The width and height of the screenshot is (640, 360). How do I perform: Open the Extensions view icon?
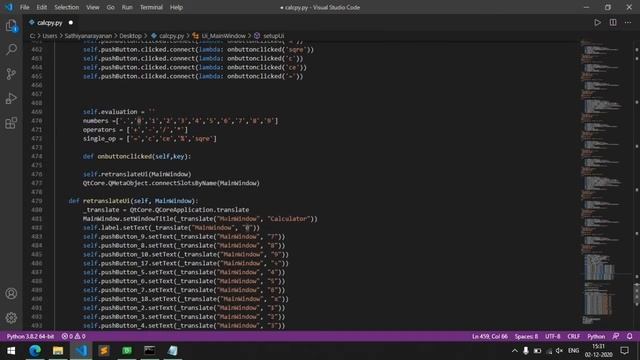tap(11, 123)
